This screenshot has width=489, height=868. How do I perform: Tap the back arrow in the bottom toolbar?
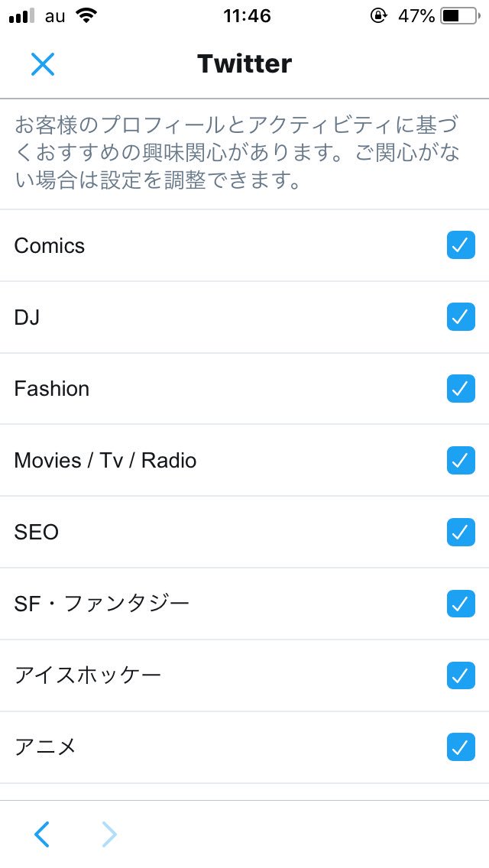[42, 834]
